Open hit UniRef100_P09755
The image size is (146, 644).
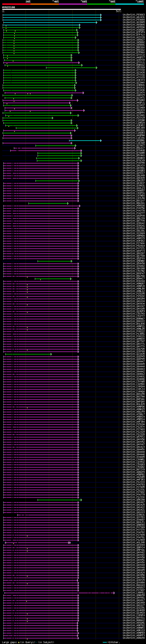pyautogui.click(x=134, y=163)
